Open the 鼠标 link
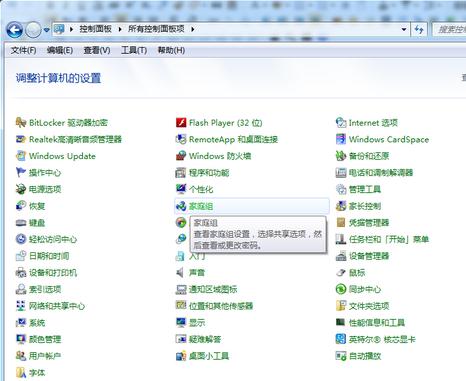466x381 pixels. coord(357,273)
